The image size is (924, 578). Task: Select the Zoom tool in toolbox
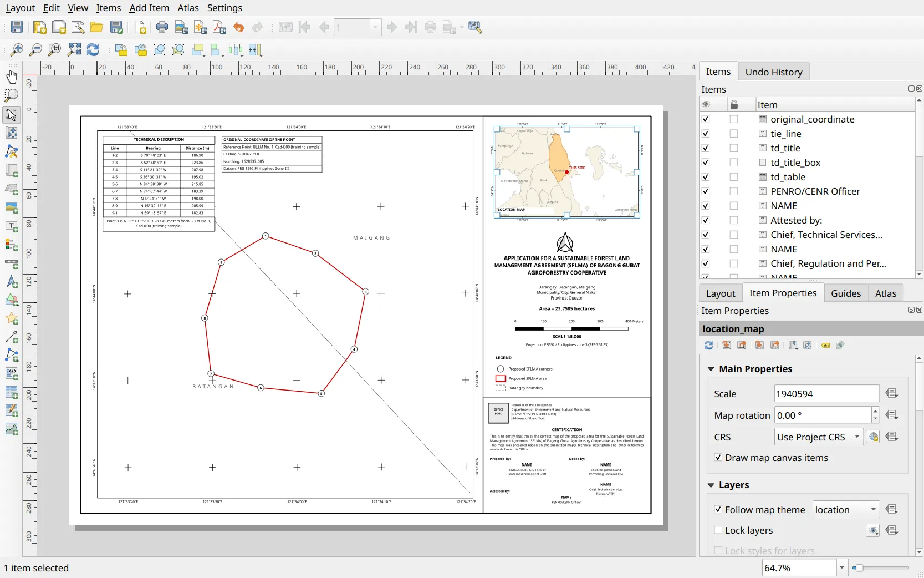11,95
